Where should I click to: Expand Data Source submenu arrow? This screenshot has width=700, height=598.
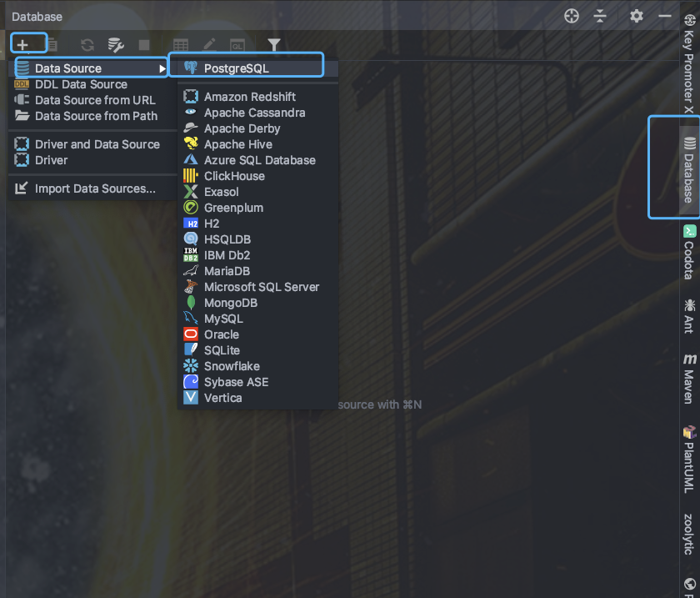pyautogui.click(x=162, y=69)
